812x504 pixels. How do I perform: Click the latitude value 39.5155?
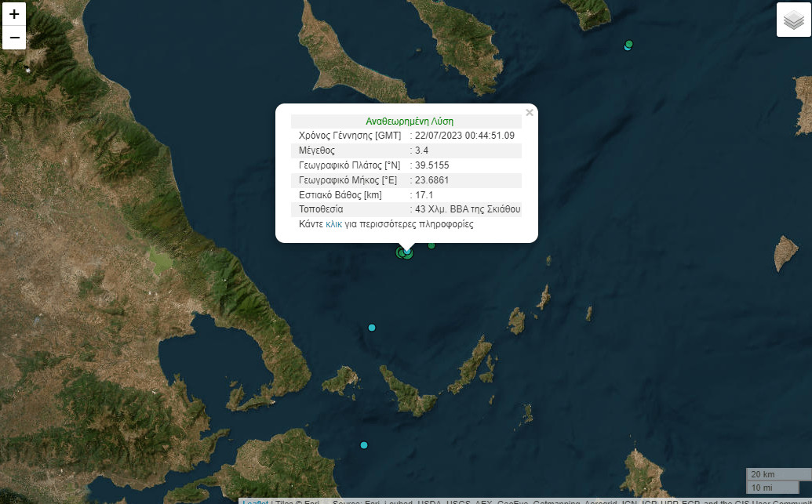pyautogui.click(x=432, y=165)
